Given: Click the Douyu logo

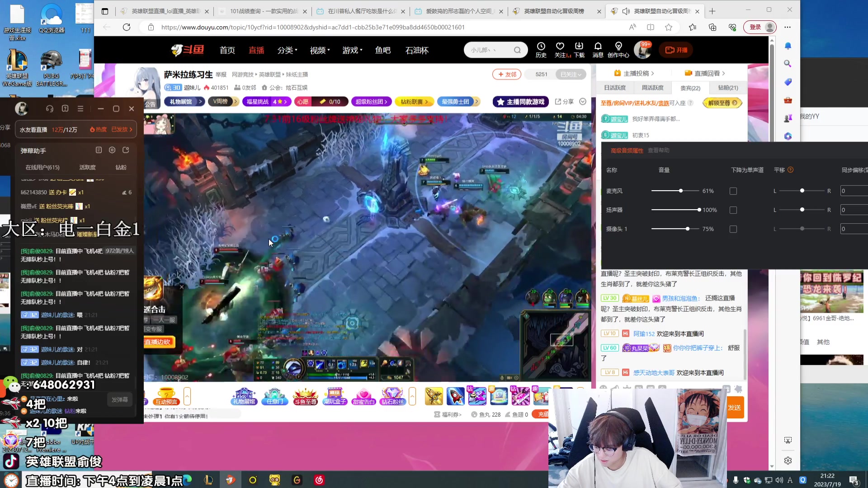Looking at the screenshot, I should click(x=188, y=50).
